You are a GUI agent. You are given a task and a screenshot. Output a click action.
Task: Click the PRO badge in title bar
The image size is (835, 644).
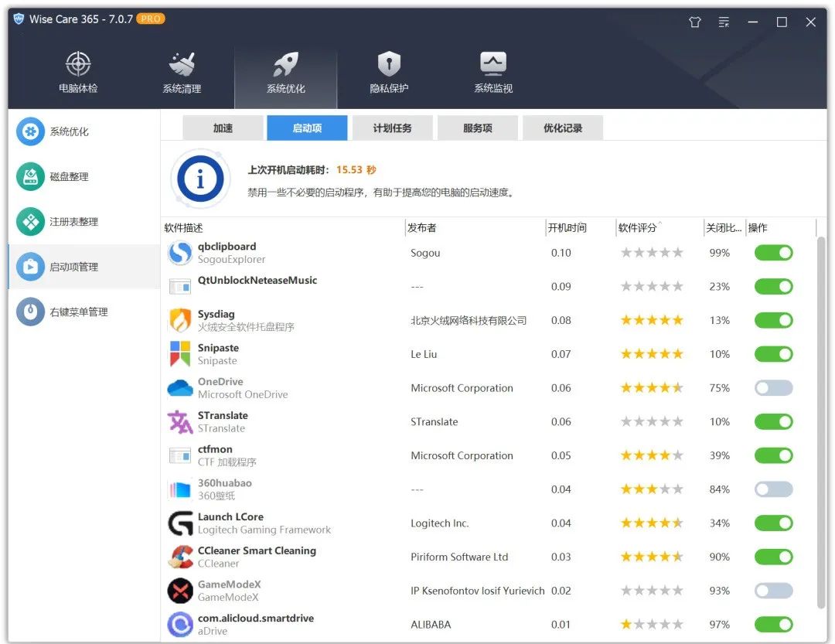click(151, 19)
